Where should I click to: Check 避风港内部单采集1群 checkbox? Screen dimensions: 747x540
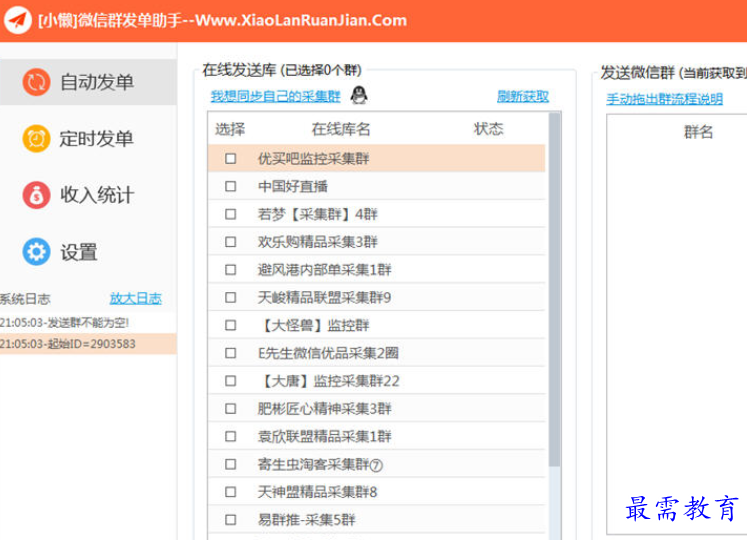point(231,270)
